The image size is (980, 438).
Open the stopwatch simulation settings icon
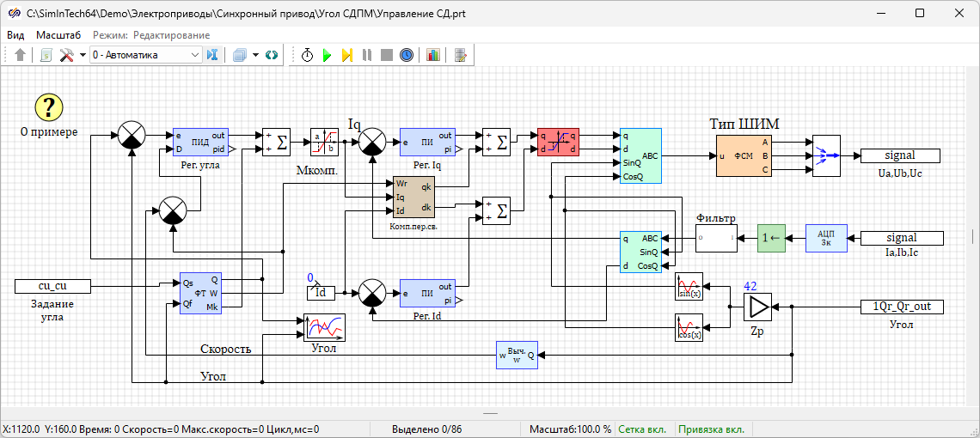click(x=308, y=55)
